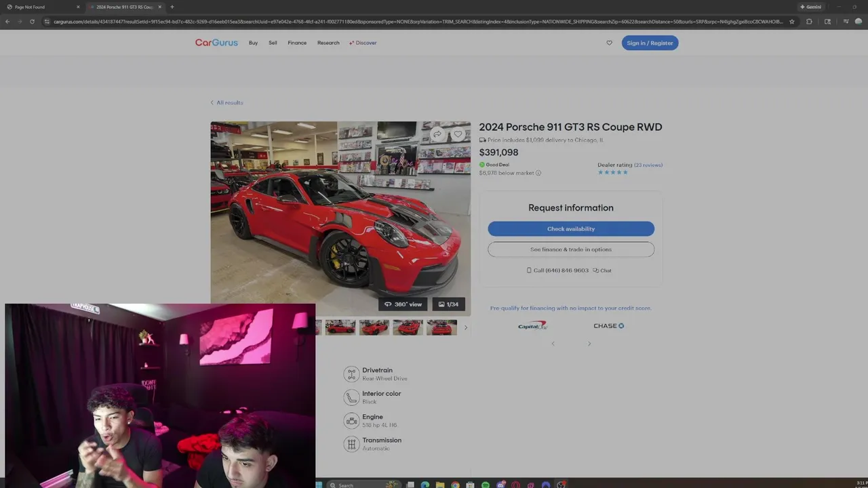868x488 pixels.
Task: Click the Good Deal badge
Action: pyautogui.click(x=494, y=165)
